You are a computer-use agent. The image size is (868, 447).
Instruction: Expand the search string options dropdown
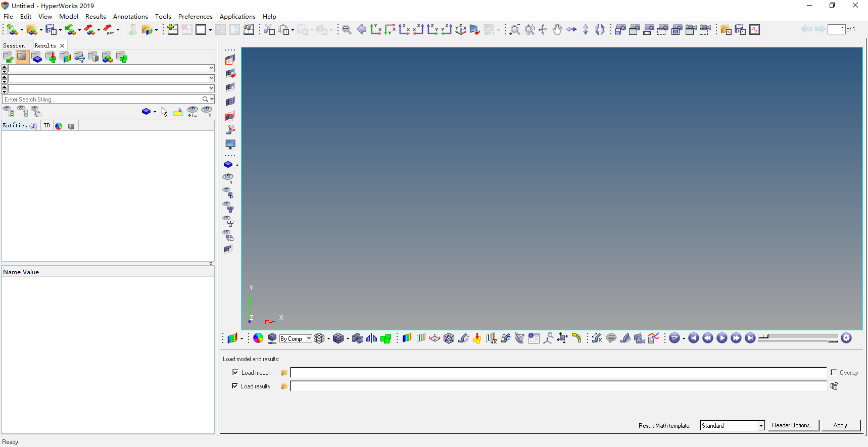pos(212,99)
